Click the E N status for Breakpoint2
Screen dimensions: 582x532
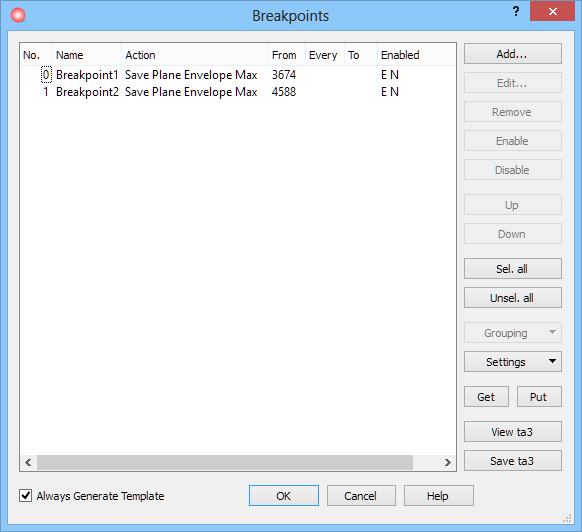390,92
